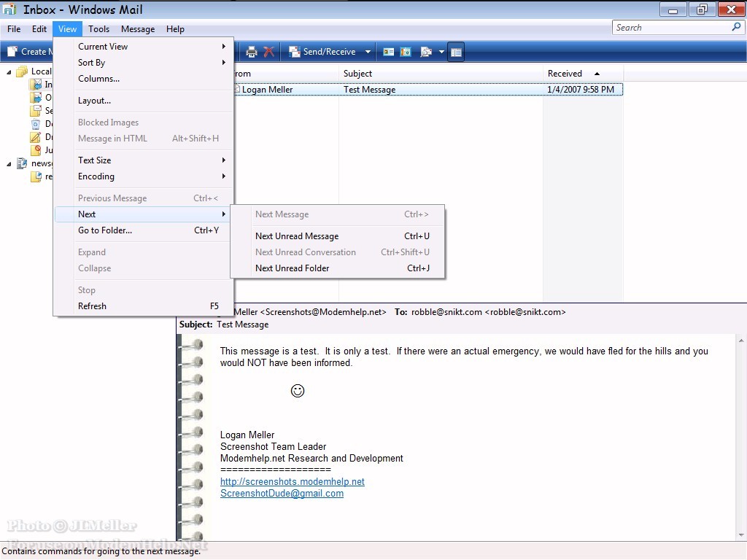Click the smiley face in message body
The width and height of the screenshot is (747, 560).
point(298,391)
